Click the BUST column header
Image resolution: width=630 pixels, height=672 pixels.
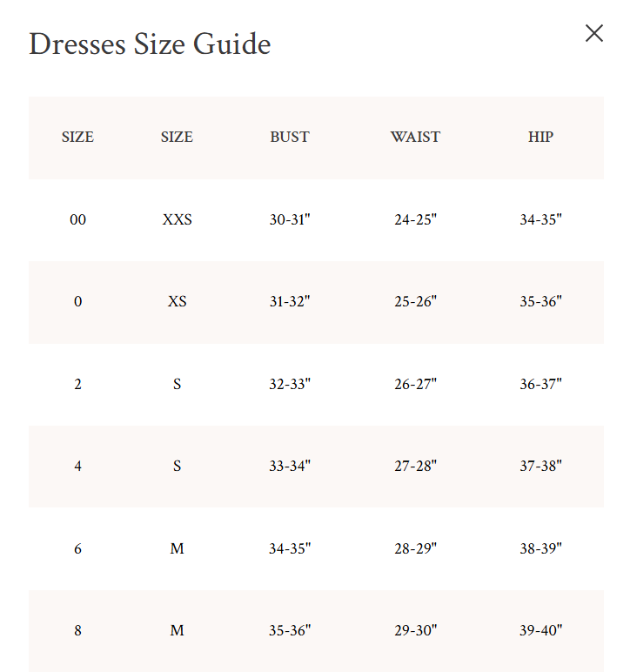(290, 137)
